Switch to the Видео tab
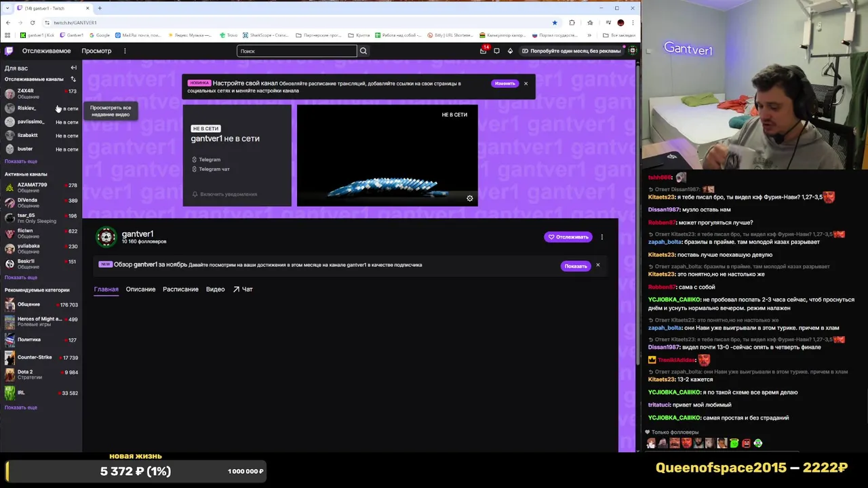This screenshot has width=868, height=488. coord(215,289)
